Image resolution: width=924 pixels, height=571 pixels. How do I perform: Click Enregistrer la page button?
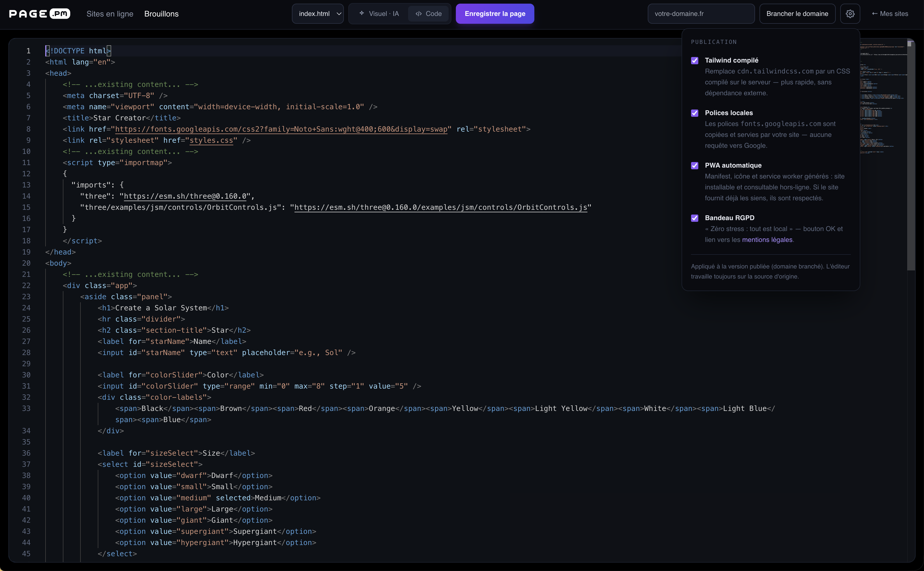[495, 14]
